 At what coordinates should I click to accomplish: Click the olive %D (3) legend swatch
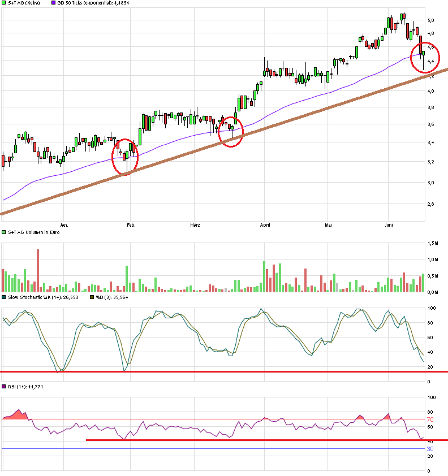tap(92, 297)
